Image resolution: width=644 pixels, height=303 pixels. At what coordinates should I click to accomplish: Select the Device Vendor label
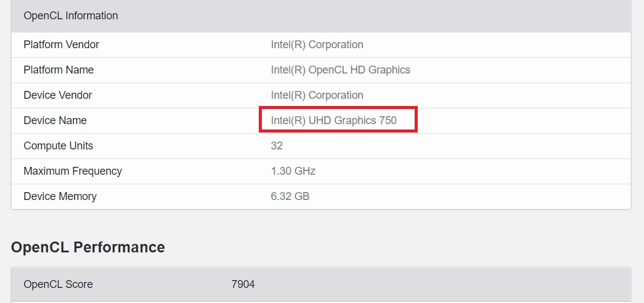pos(58,95)
